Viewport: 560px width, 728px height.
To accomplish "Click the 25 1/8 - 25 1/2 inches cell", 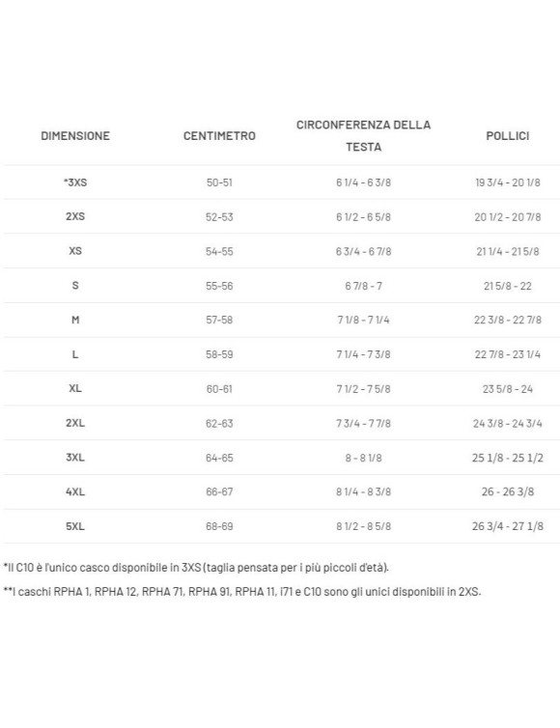I will tap(508, 458).
